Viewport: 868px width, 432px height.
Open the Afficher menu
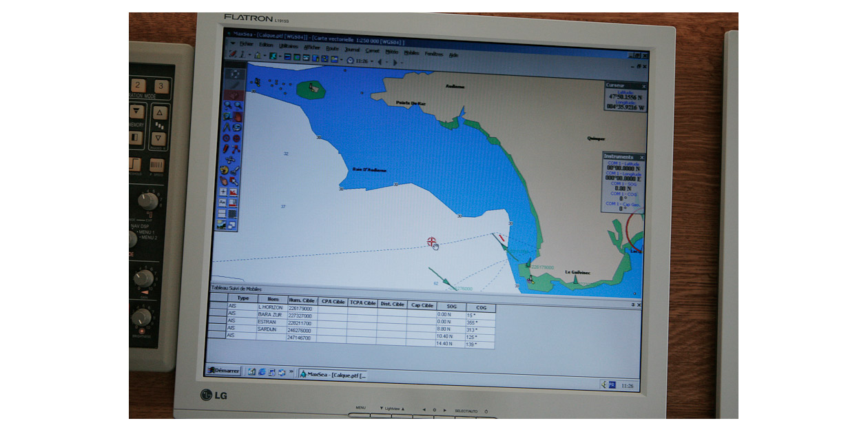point(312,48)
